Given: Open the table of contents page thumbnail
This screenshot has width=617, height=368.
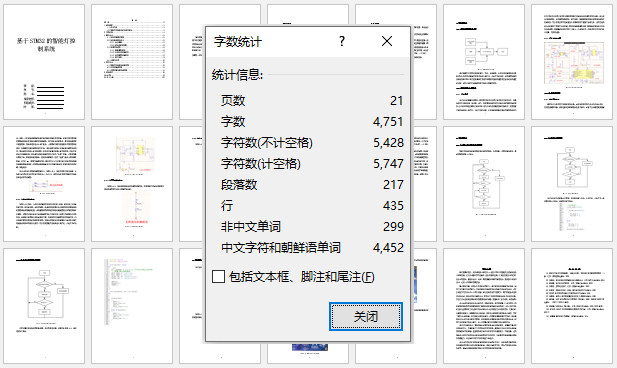Looking at the screenshot, I should coord(132,62).
